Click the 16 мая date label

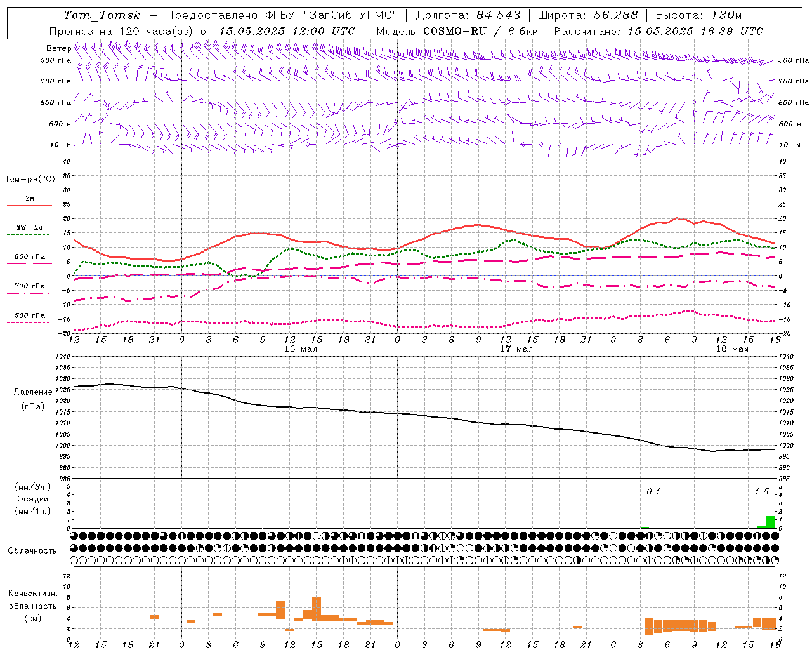(x=301, y=349)
